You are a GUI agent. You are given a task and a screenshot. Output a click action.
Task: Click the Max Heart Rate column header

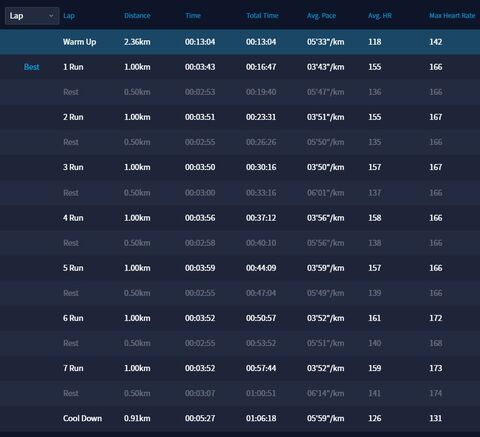[x=452, y=16]
